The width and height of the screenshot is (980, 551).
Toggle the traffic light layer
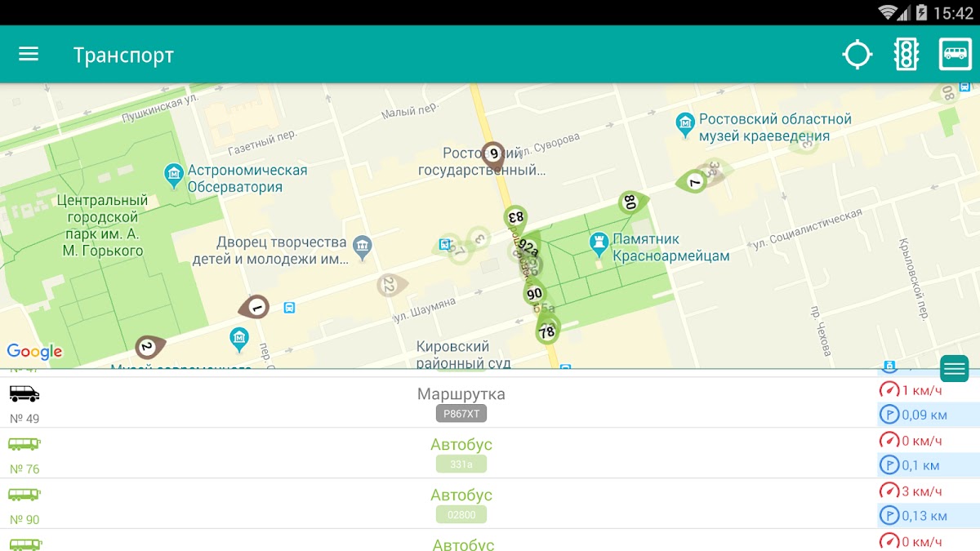906,55
